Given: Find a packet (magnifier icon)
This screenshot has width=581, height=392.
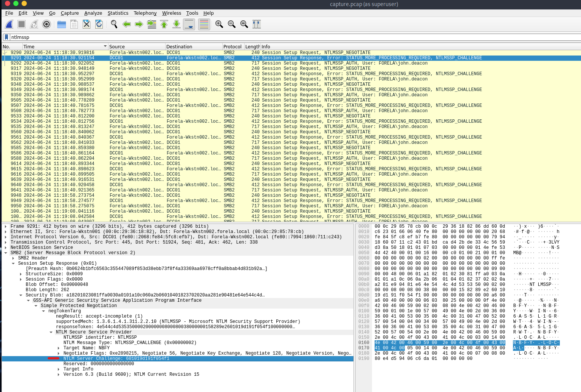Looking at the screenshot, I should point(114,24).
